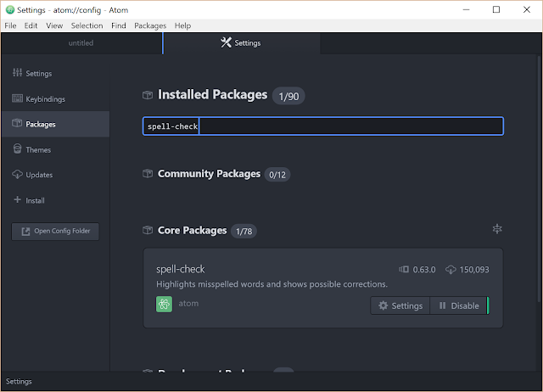Switch to the untitled tab

coord(81,43)
